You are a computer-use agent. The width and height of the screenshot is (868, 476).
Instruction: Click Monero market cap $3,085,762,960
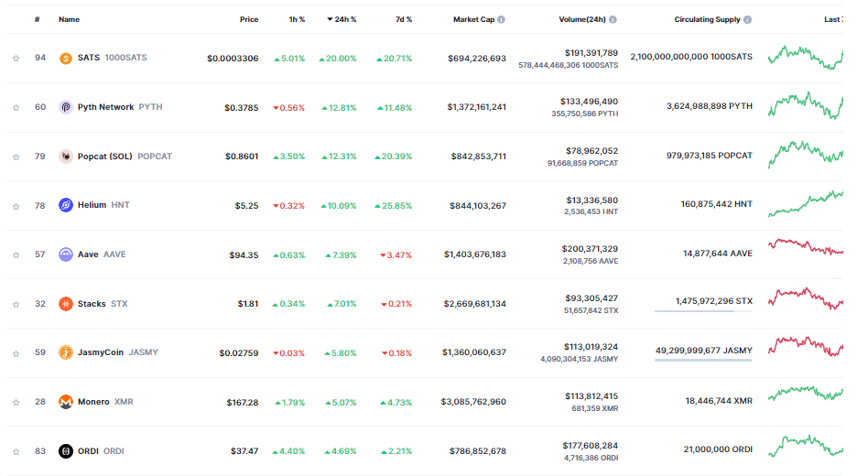click(473, 402)
